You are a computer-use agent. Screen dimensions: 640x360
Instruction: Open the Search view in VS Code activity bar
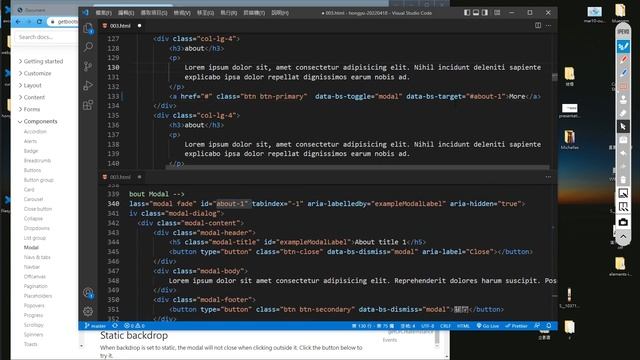pyautogui.click(x=88, y=47)
